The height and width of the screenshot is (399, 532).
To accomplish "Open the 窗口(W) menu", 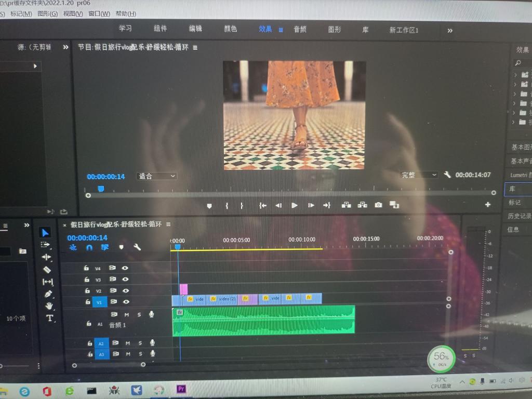I will [x=99, y=14].
